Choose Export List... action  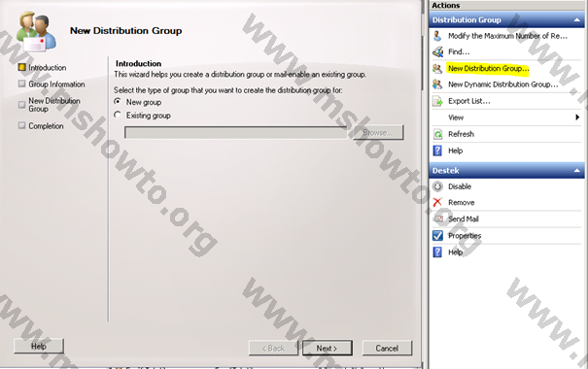pyautogui.click(x=469, y=101)
